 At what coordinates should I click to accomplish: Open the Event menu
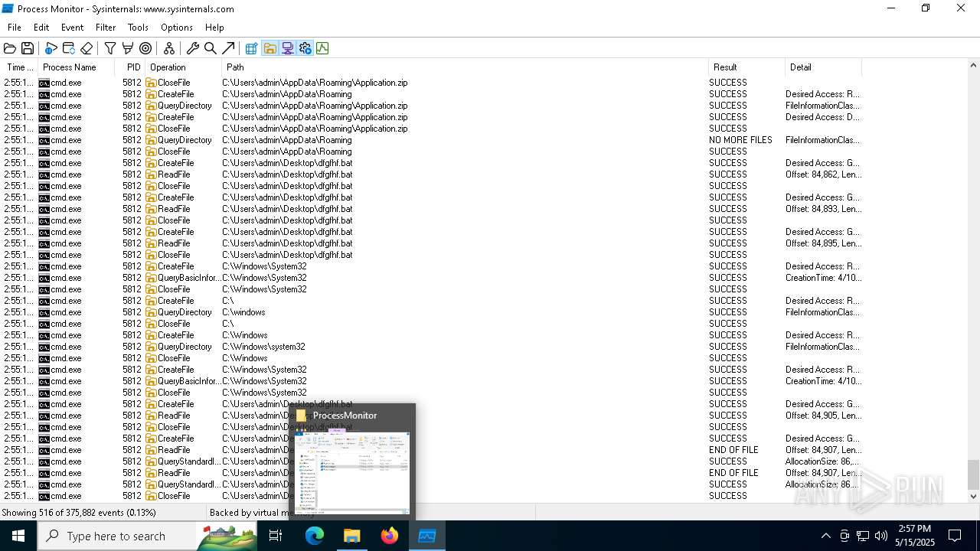click(x=72, y=28)
